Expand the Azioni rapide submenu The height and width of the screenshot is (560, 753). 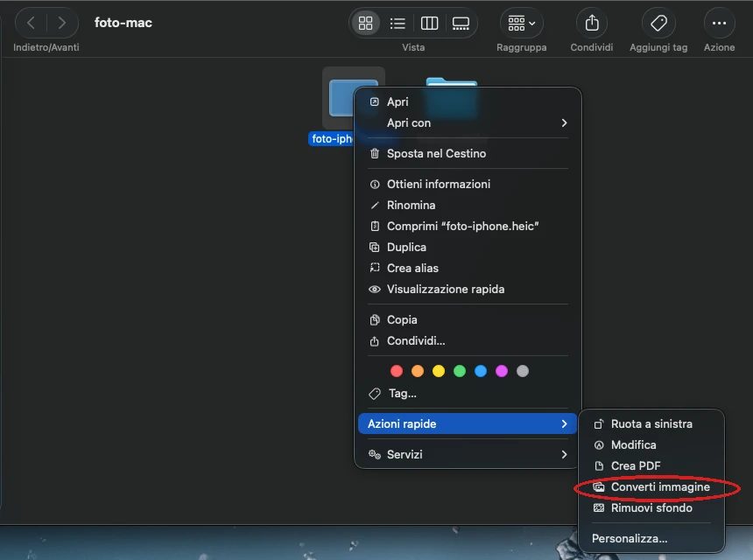click(x=468, y=423)
